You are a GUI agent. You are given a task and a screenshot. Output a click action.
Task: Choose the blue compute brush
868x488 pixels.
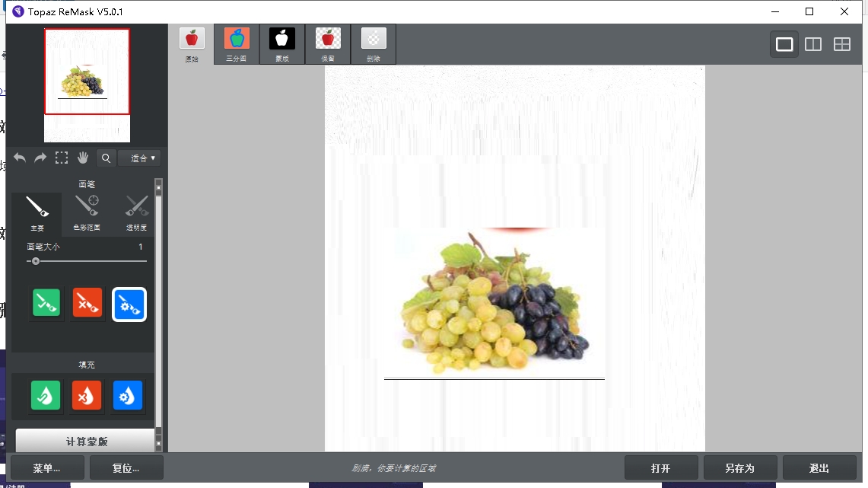(x=129, y=304)
